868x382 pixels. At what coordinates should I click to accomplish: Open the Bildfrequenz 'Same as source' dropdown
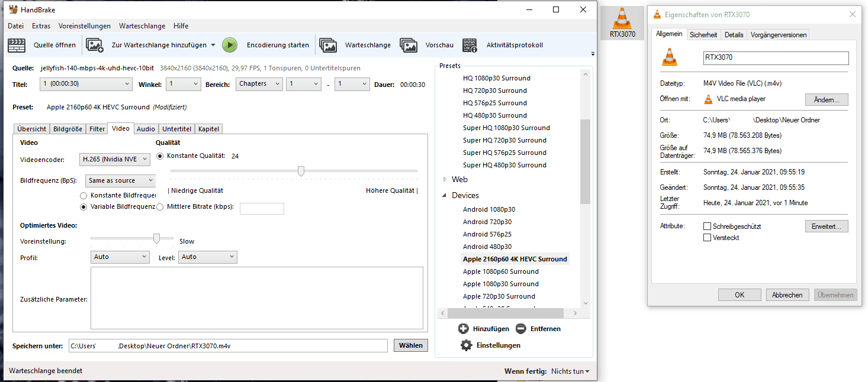point(120,180)
